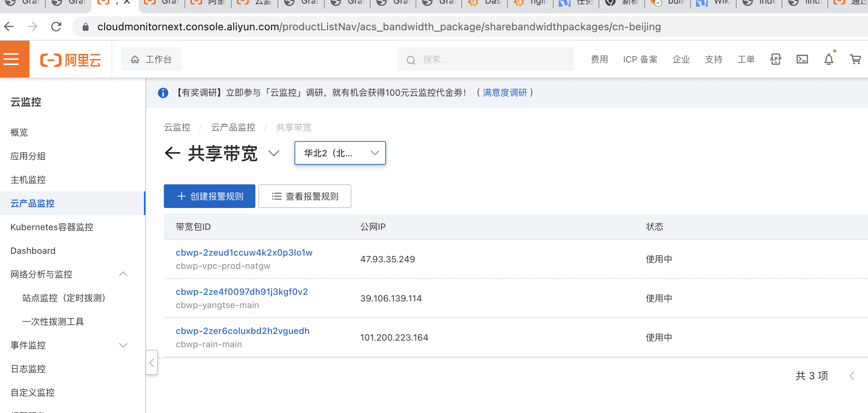The image size is (868, 413).
Task: Open 概览 in sidebar
Action: pos(19,133)
